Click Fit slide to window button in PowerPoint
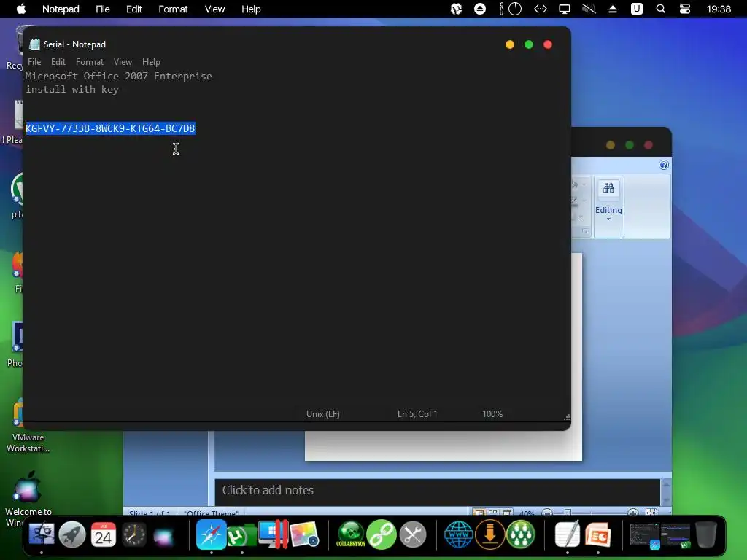Viewport: 747px width, 560px height. pos(651,513)
